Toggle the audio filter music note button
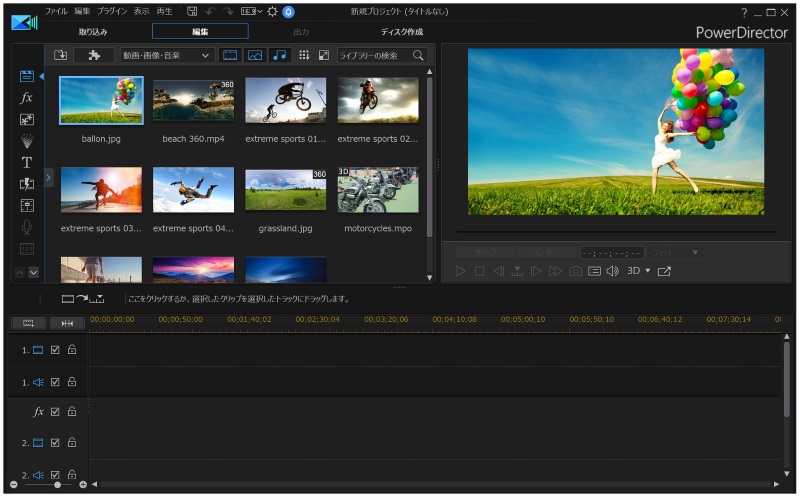Viewport: 800px width, 496px height. point(279,55)
